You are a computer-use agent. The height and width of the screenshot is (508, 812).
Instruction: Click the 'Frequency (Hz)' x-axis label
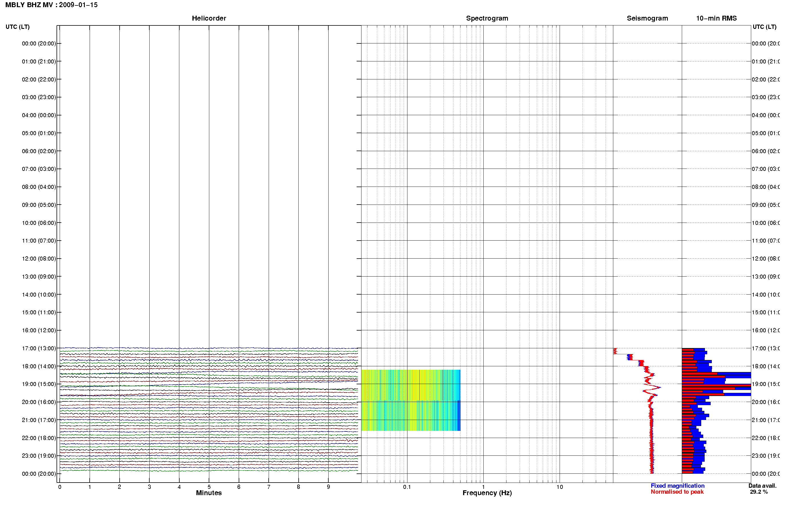(x=487, y=493)
